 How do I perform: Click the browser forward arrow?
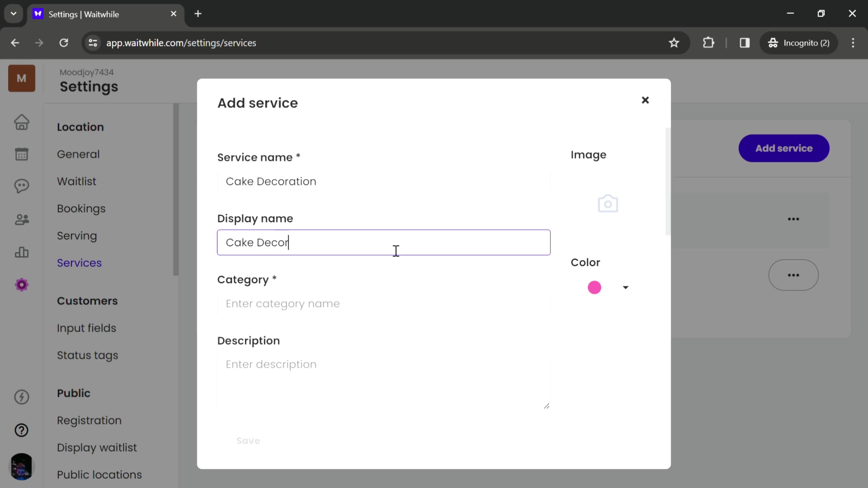tap(39, 43)
